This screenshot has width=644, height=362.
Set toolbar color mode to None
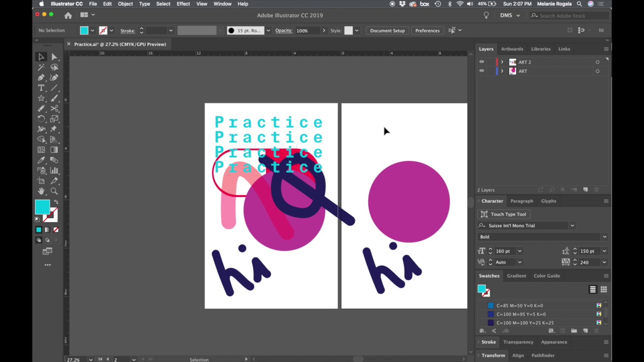coord(56,230)
